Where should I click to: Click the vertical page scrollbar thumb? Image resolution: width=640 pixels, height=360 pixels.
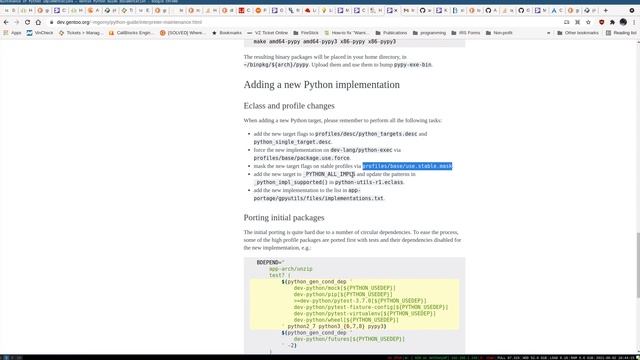pos(638,265)
